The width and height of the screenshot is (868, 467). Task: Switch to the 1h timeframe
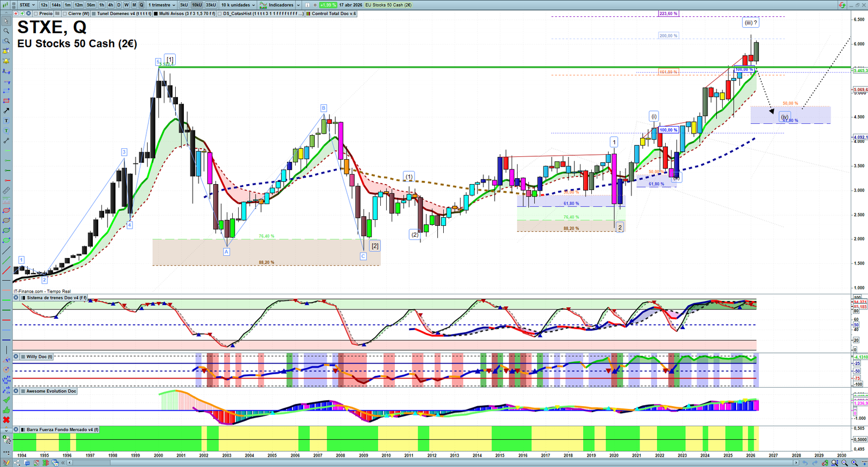pos(101,5)
